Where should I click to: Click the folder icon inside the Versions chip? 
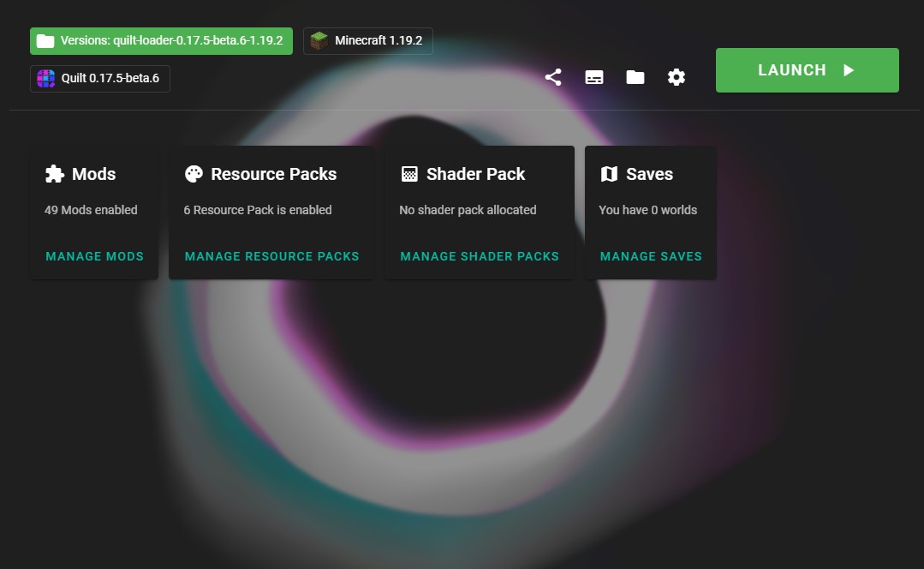[44, 40]
